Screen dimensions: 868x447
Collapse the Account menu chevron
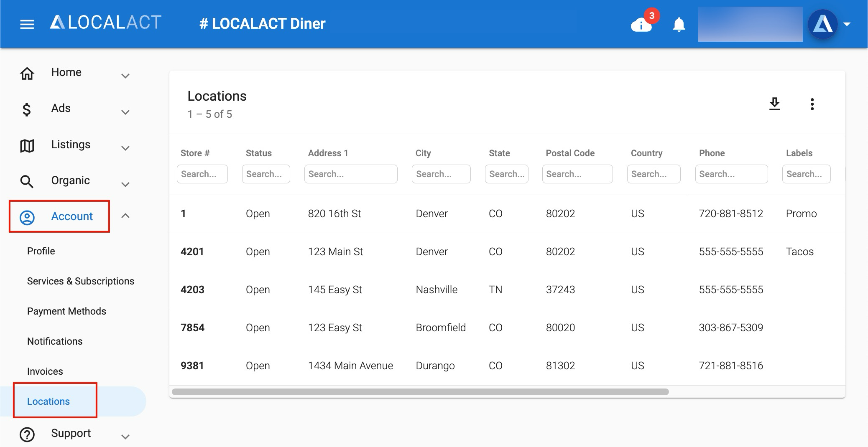coord(125,216)
